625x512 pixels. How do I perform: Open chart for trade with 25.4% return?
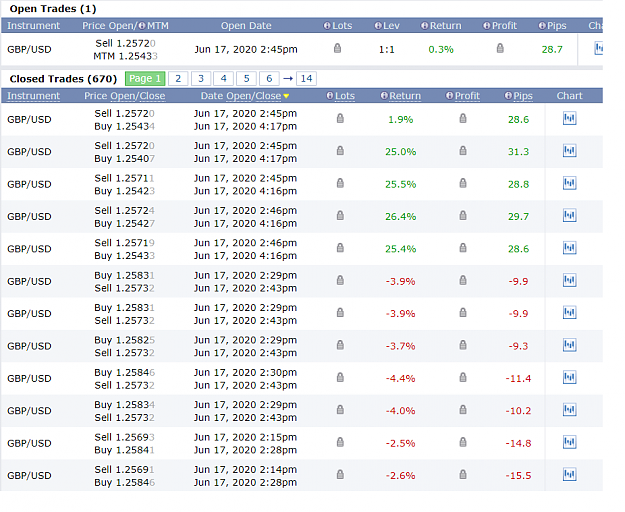tap(570, 248)
